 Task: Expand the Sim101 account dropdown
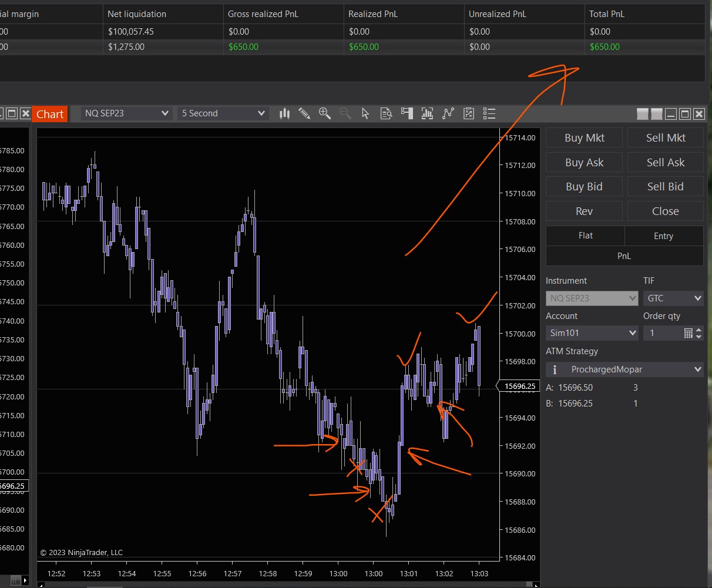point(592,333)
